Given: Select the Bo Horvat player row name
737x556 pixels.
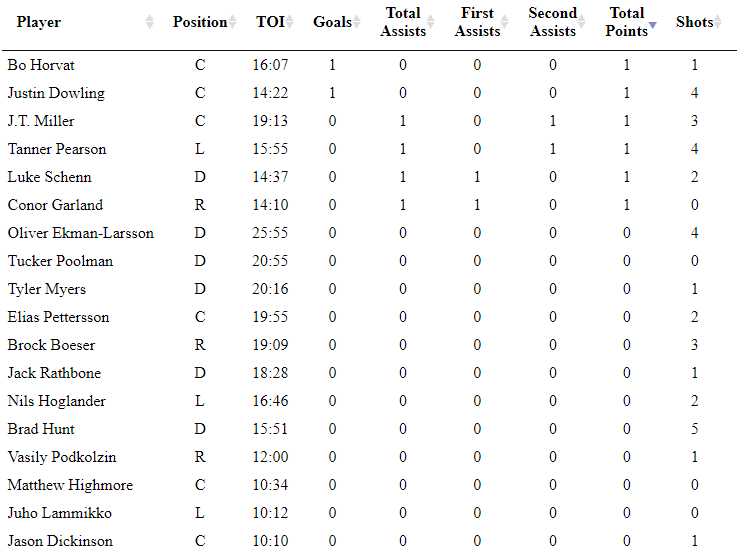Looking at the screenshot, I should point(41,65).
